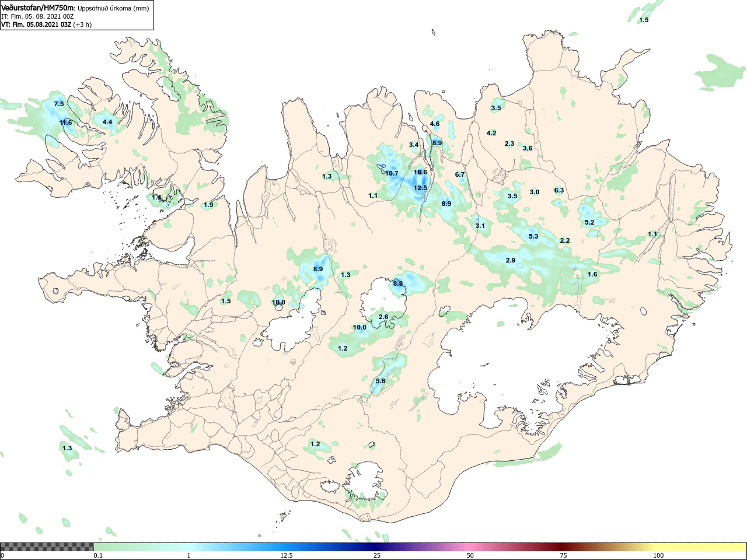
Task: Click the 100 tick on color scale
Action: click(x=658, y=555)
